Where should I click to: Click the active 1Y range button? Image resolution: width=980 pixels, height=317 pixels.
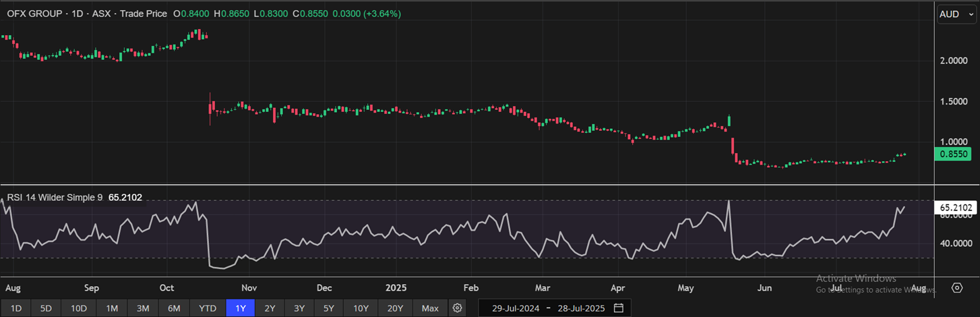point(241,308)
